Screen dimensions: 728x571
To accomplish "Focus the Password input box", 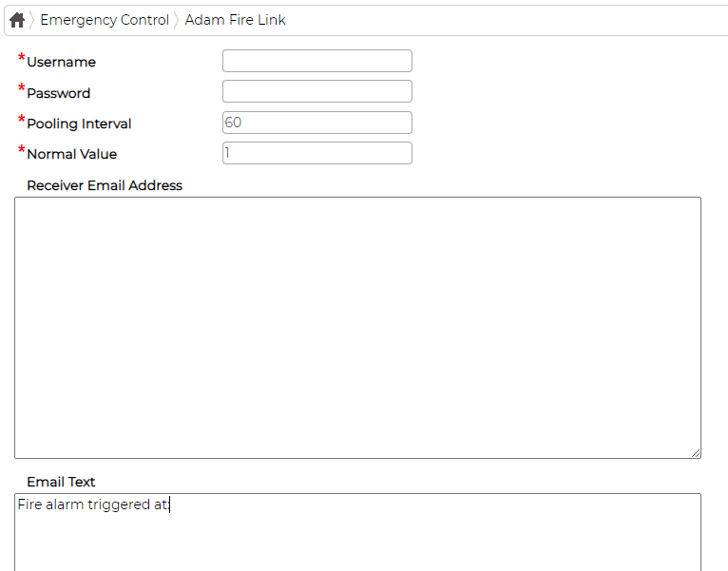I will (317, 91).
